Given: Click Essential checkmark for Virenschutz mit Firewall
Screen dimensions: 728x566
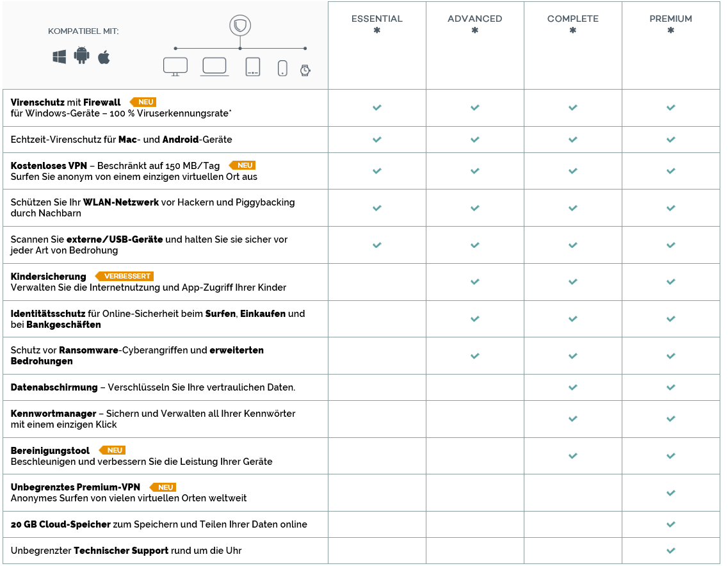Looking at the screenshot, I should (x=377, y=108).
